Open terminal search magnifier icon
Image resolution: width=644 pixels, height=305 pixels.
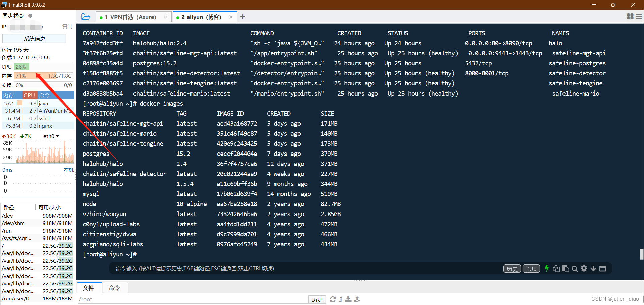[575, 269]
